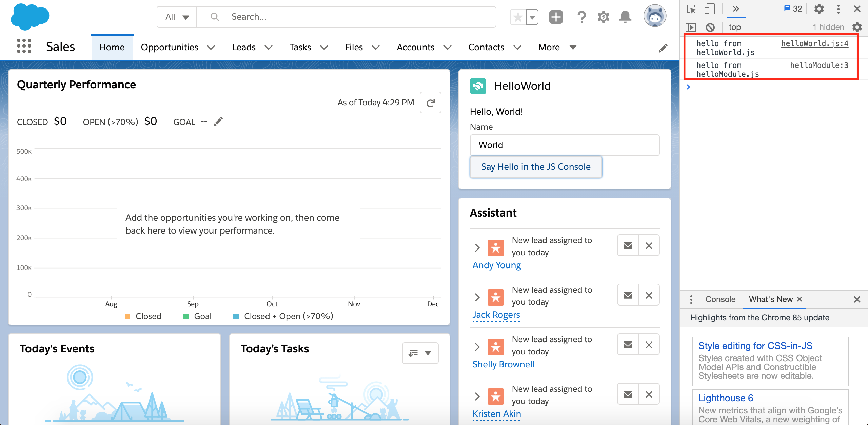Viewport: 868px width, 425px height.
Task: Clear the console with the ban icon
Action: pyautogui.click(x=711, y=27)
